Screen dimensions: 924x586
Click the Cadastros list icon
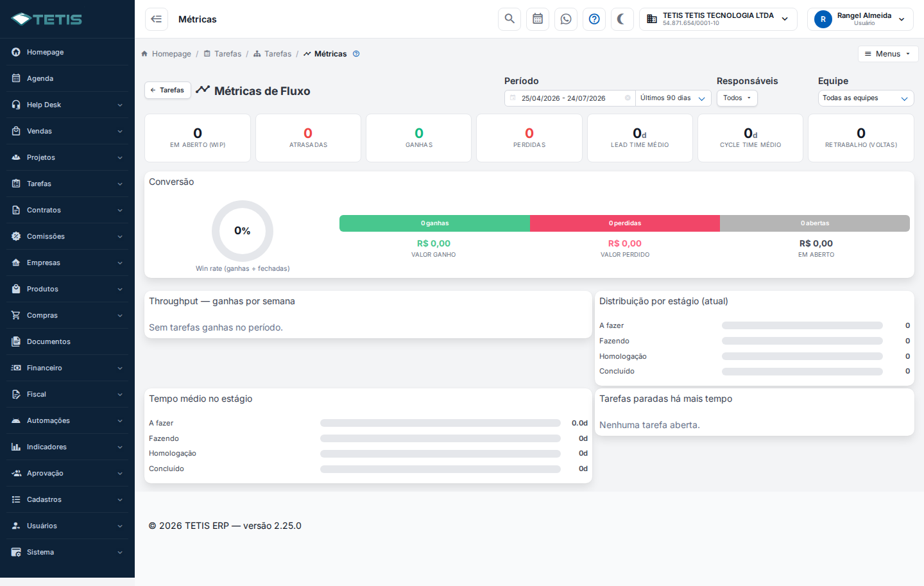(x=16, y=499)
